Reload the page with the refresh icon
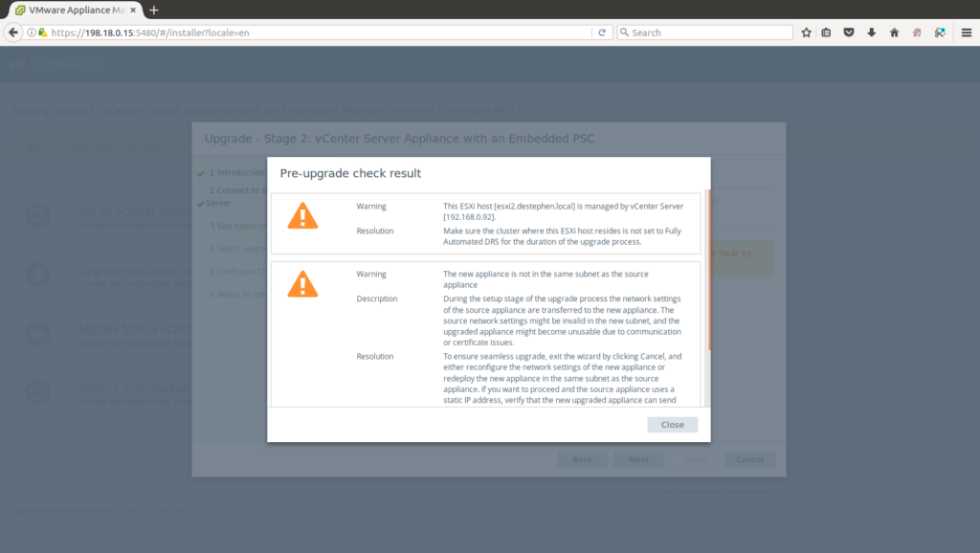Screen dimensions: 980x553 (602, 33)
